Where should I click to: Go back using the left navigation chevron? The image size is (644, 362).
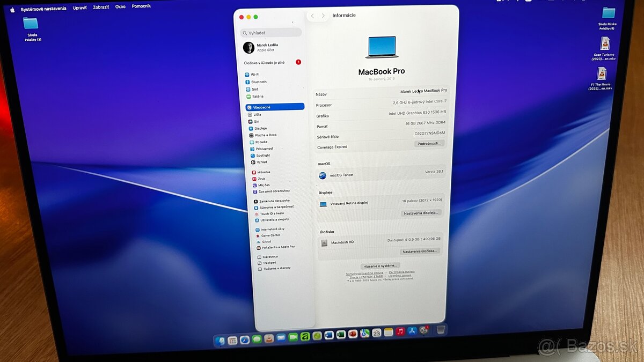click(312, 16)
